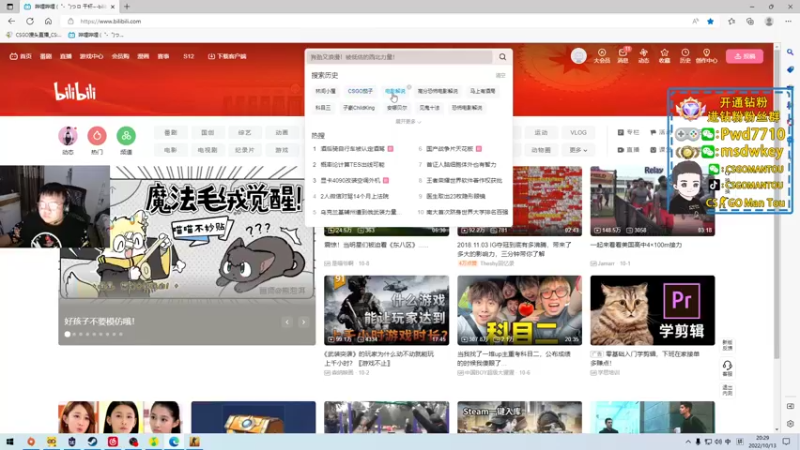
Task: Open the green 频道 channel icon
Action: tap(126, 136)
